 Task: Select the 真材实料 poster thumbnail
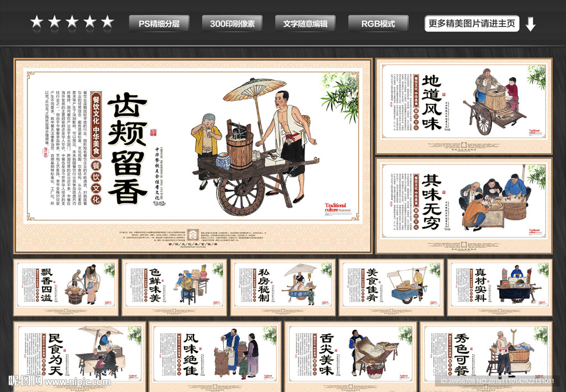pyautogui.click(x=500, y=288)
